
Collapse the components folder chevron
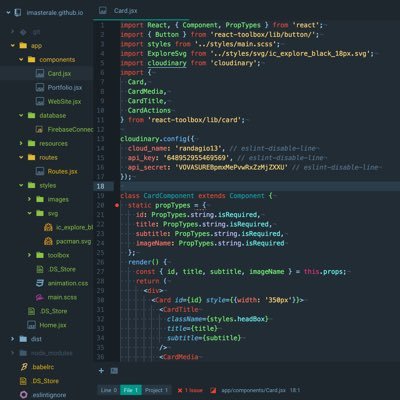(x=21, y=60)
